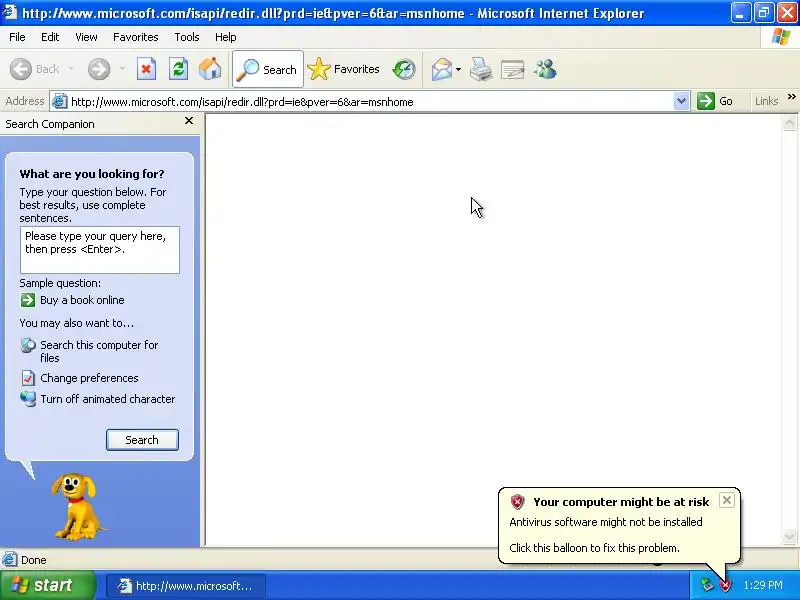Select 'Buy a book online' sample question
The height and width of the screenshot is (600, 800).
pyautogui.click(x=82, y=300)
